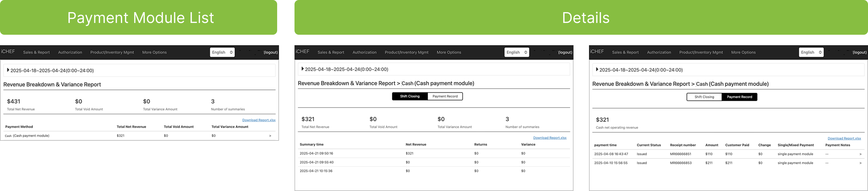Click iCHEF logo in the Shift Closing screen

(302, 51)
